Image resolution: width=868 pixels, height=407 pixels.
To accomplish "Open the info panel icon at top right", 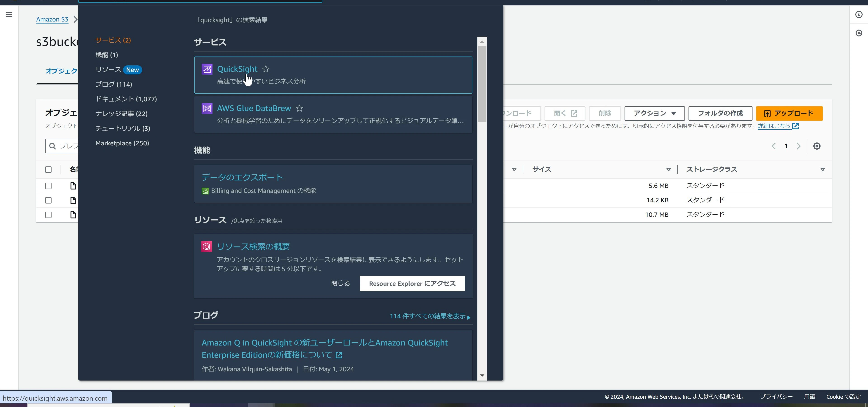I will pos(859,14).
